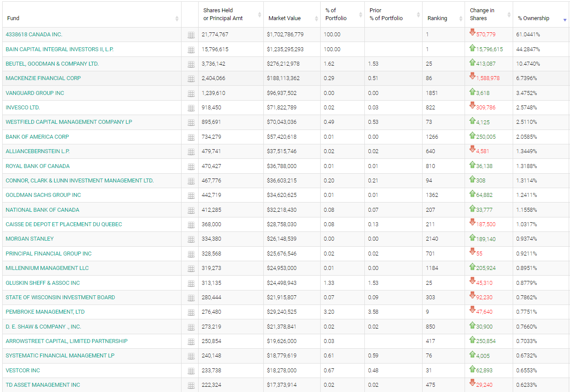
Task: Open grid icon for Bank of America Corp
Action: click(191, 137)
